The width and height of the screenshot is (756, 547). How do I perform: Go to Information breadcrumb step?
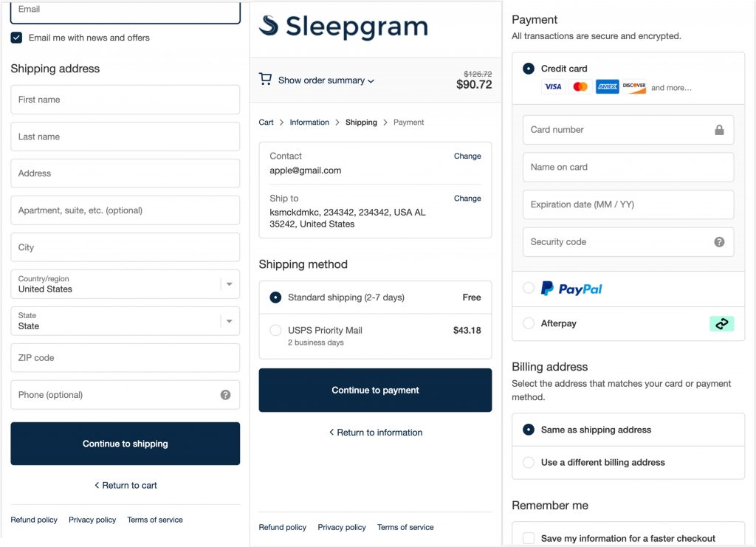tap(309, 123)
